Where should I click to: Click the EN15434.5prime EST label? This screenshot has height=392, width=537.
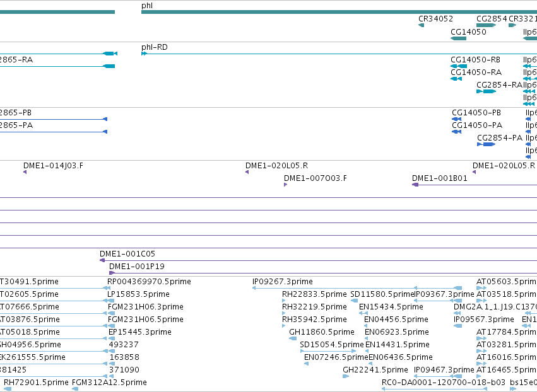pos(391,307)
